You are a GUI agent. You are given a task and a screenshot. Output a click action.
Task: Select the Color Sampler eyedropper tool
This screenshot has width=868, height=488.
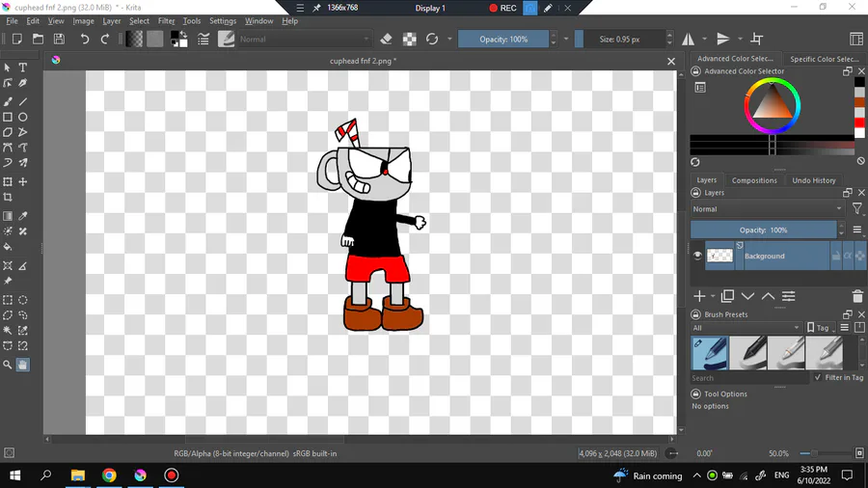point(23,216)
